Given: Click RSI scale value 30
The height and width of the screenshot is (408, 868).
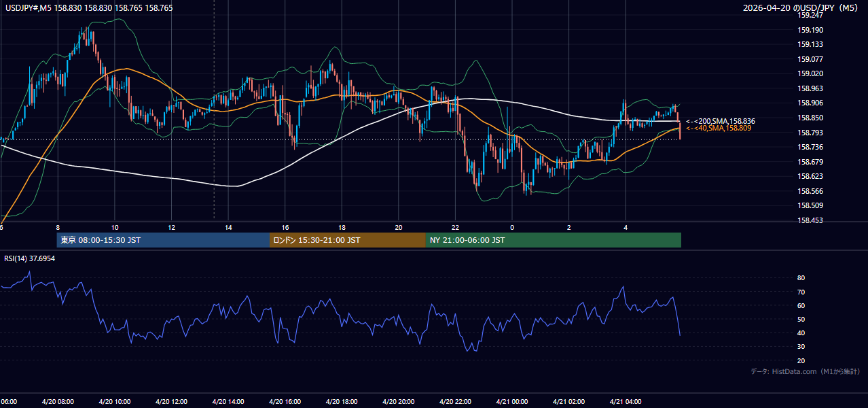Looking at the screenshot, I should coord(801,347).
